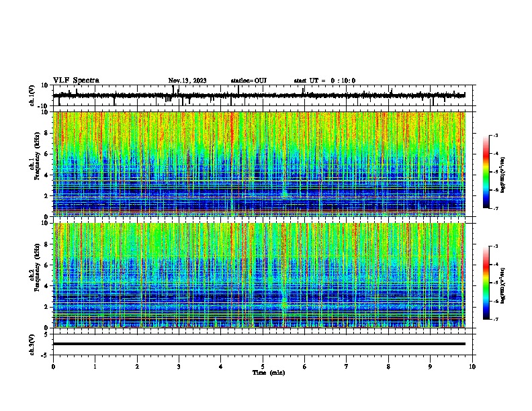The image size is (532, 411).
Task: Select the "ch.3(V)" axis label
Action: click(x=32, y=345)
